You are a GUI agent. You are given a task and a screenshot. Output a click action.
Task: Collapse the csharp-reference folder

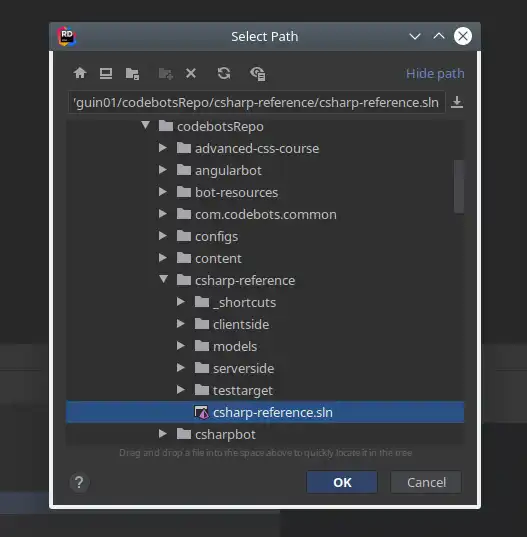pyautogui.click(x=164, y=279)
